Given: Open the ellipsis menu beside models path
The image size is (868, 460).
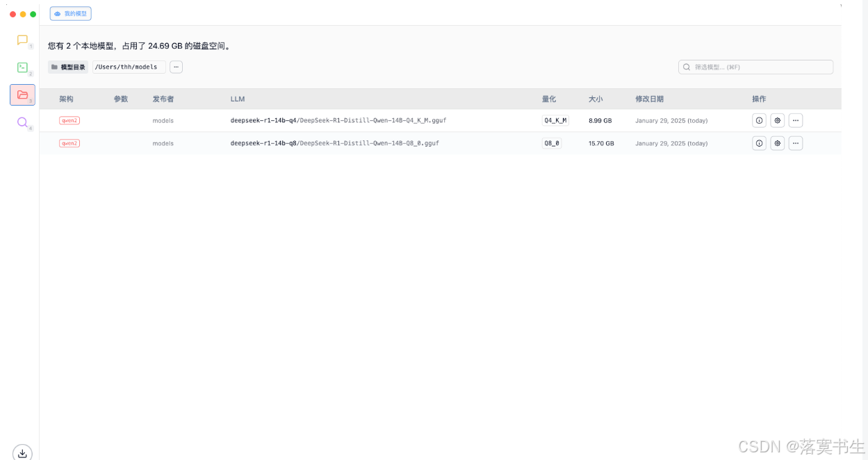Looking at the screenshot, I should coord(176,67).
